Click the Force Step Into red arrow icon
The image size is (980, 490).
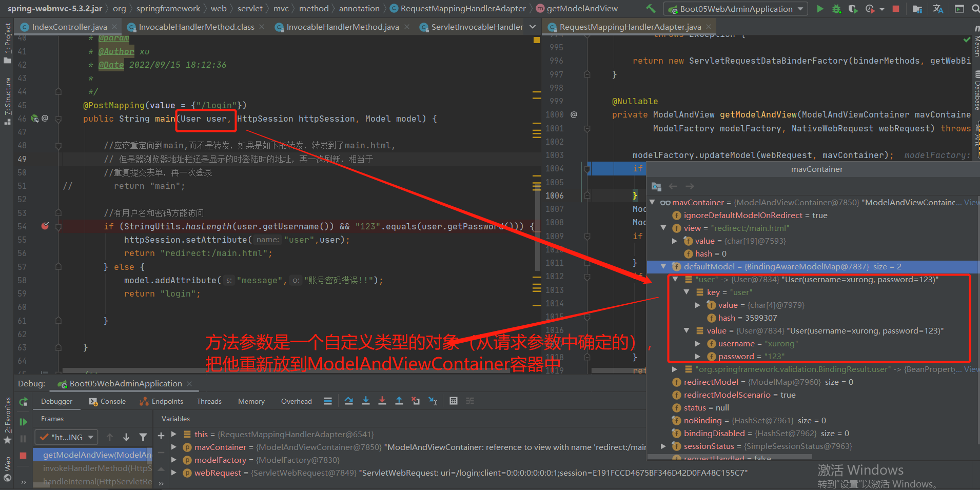pos(382,401)
